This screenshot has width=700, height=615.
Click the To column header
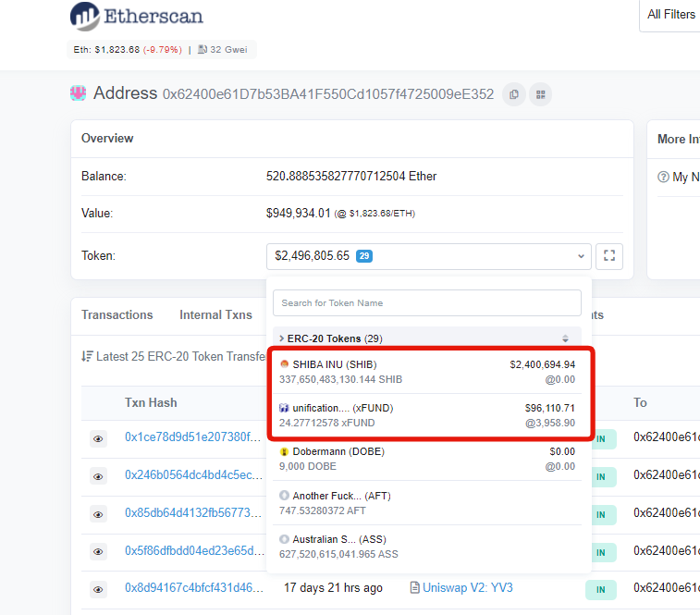[x=640, y=402]
